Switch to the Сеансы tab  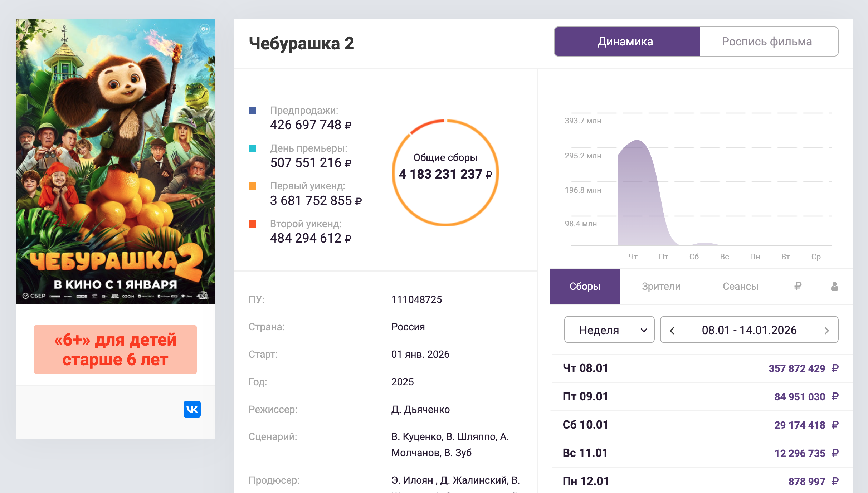[740, 286]
